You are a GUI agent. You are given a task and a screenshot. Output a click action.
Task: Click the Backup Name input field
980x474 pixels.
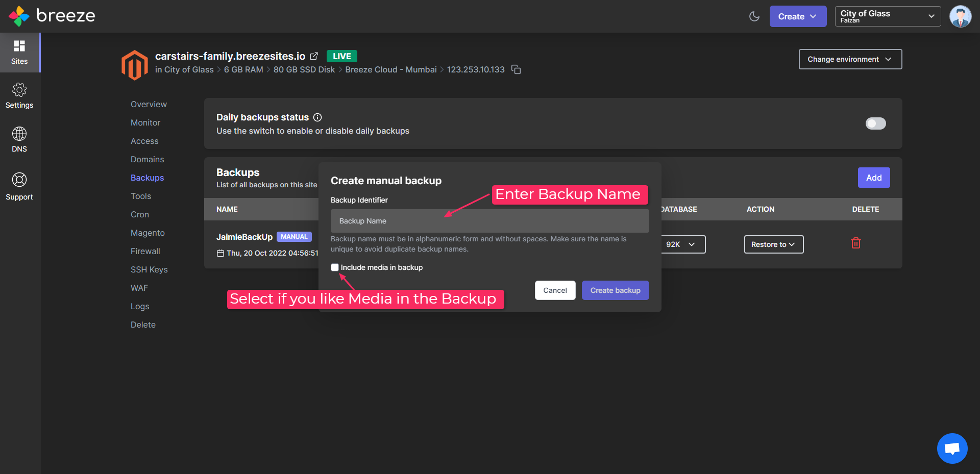(x=490, y=221)
